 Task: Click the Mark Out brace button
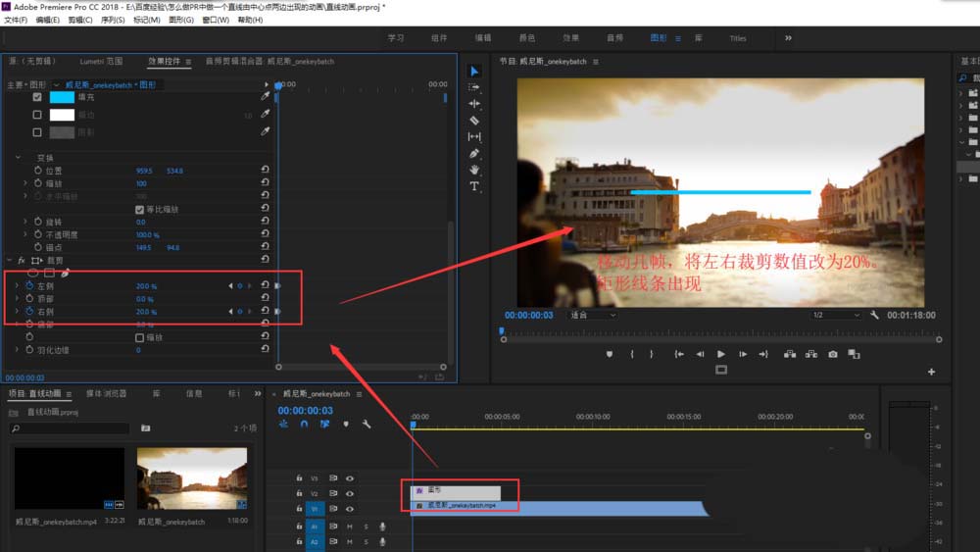coord(652,354)
